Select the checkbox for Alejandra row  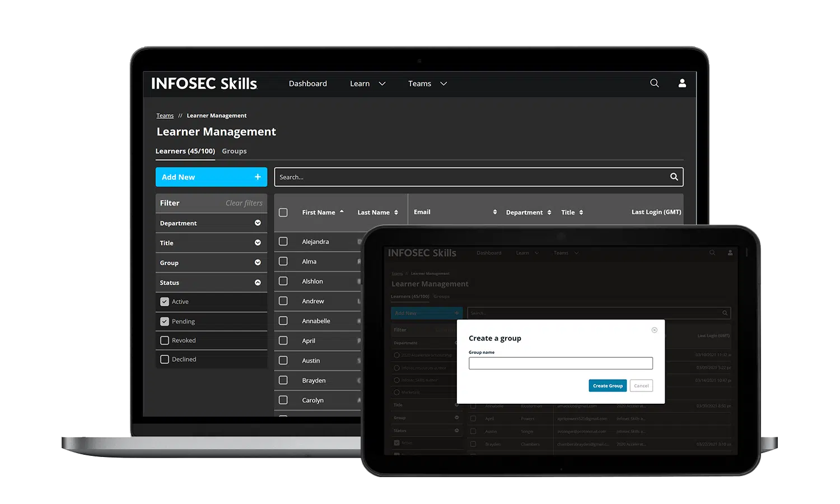[283, 241]
